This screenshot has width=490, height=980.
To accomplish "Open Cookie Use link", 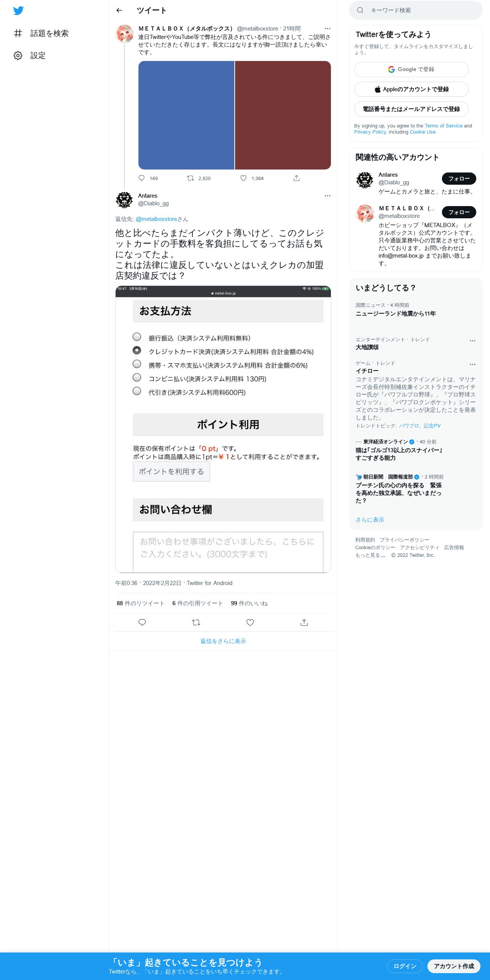I will point(423,132).
